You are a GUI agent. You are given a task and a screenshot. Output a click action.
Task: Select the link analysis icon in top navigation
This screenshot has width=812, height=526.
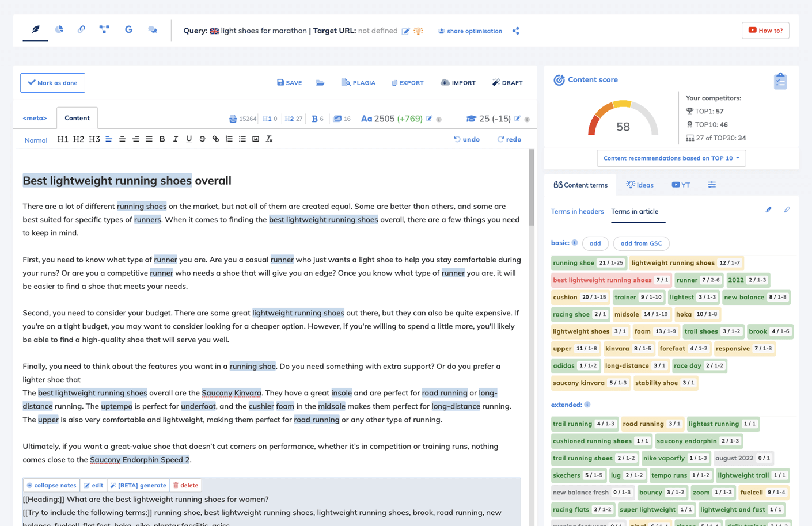[81, 31]
